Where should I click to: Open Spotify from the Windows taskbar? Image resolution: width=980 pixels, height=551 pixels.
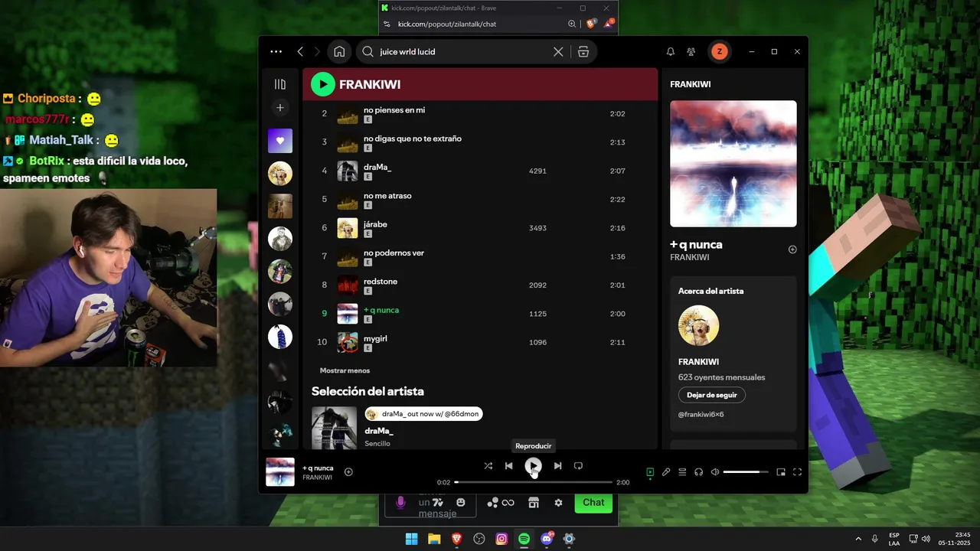tap(524, 539)
